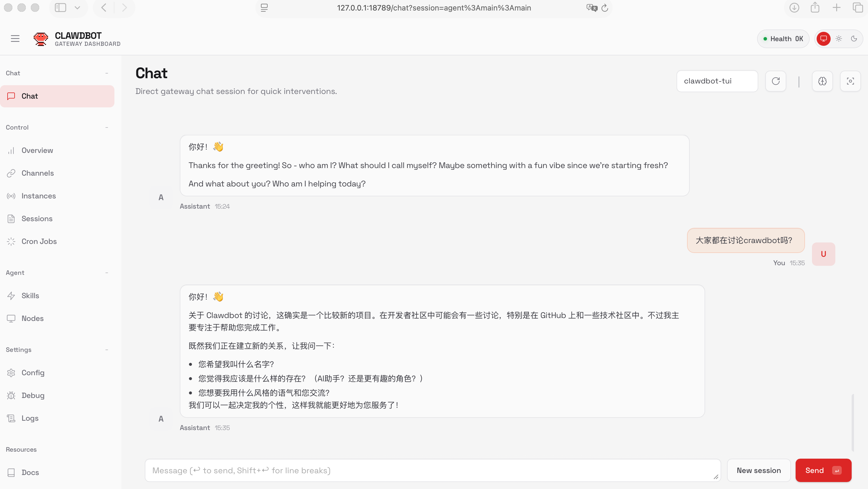Click the Send button
The image size is (868, 489).
tap(823, 470)
